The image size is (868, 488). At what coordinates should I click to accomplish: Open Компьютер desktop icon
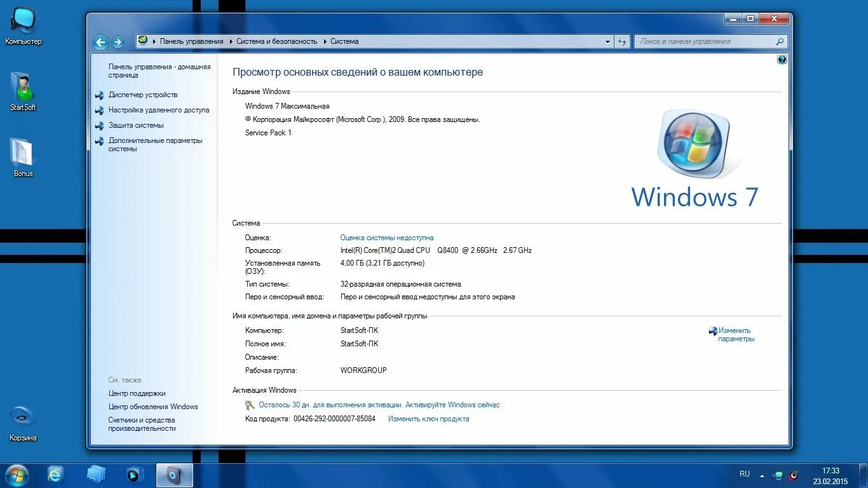point(24,26)
